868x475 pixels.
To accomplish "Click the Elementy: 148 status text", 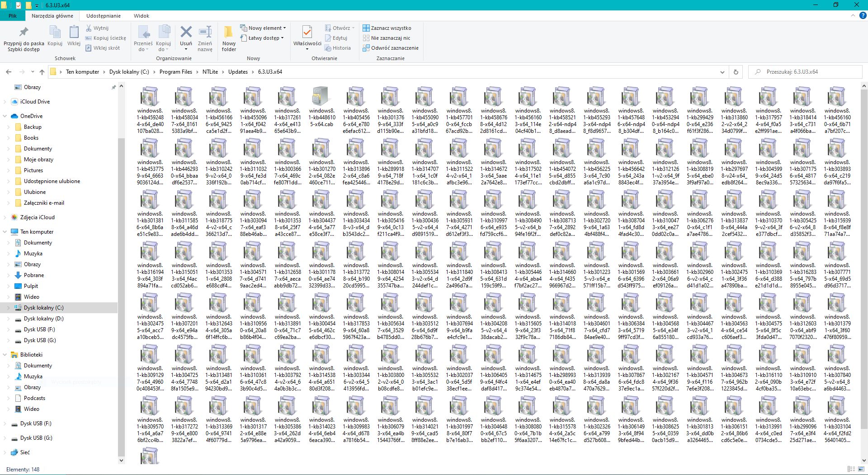I will (23, 470).
